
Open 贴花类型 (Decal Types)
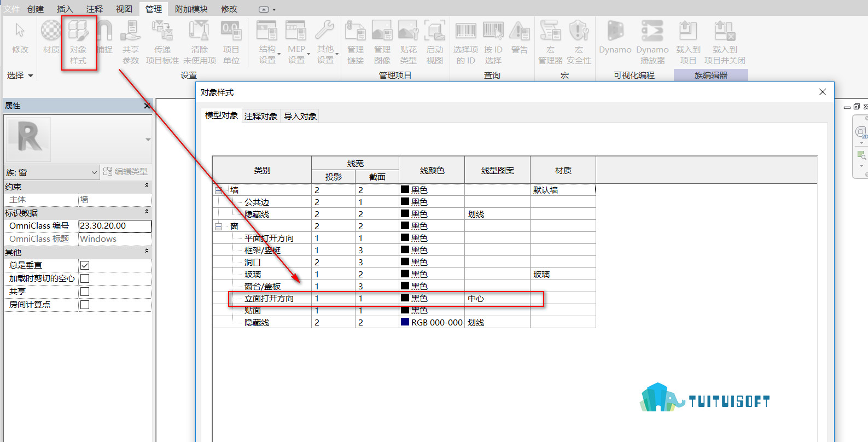pos(409,43)
